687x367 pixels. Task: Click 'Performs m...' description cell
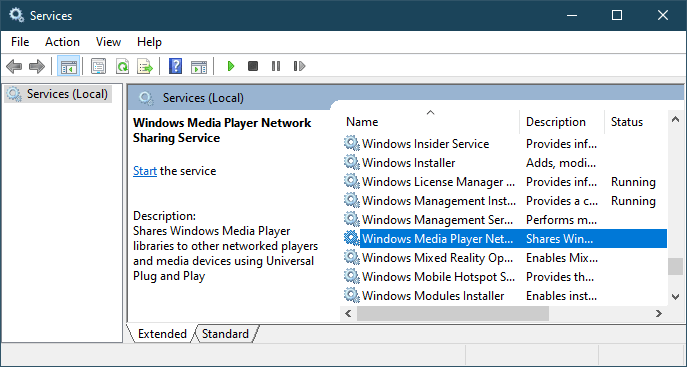click(x=562, y=220)
